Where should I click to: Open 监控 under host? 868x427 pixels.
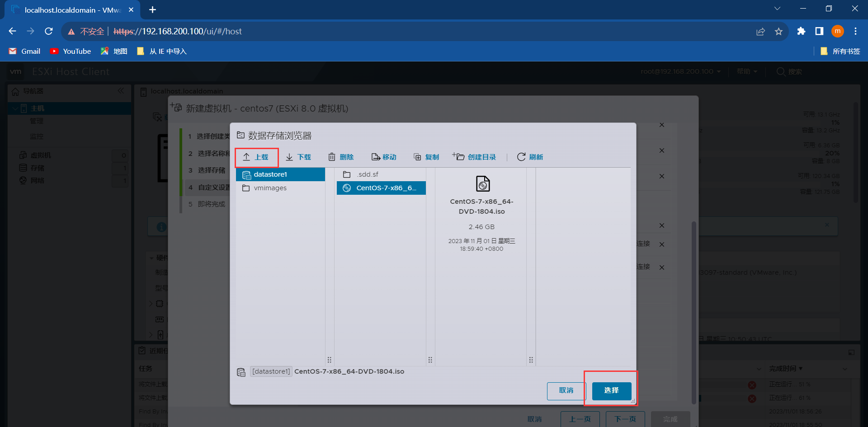37,136
